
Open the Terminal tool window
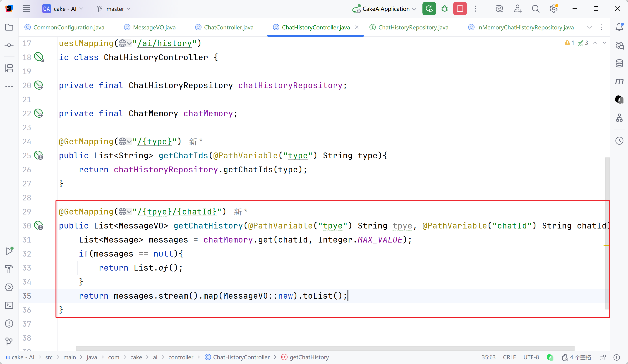[9, 305]
